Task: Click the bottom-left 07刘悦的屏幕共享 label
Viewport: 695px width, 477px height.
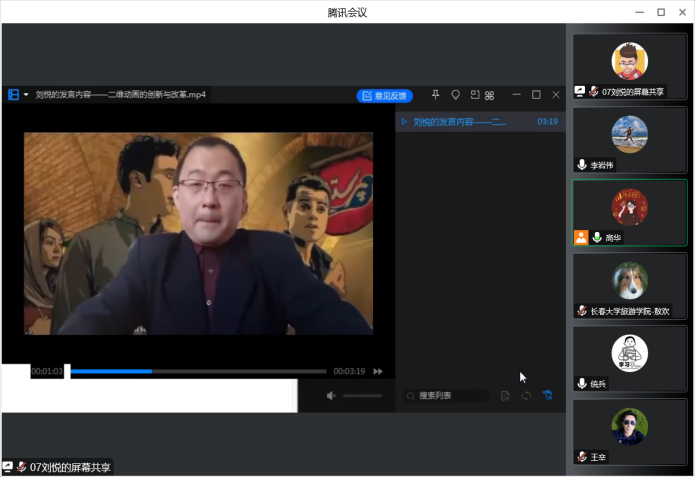Action: (70, 467)
